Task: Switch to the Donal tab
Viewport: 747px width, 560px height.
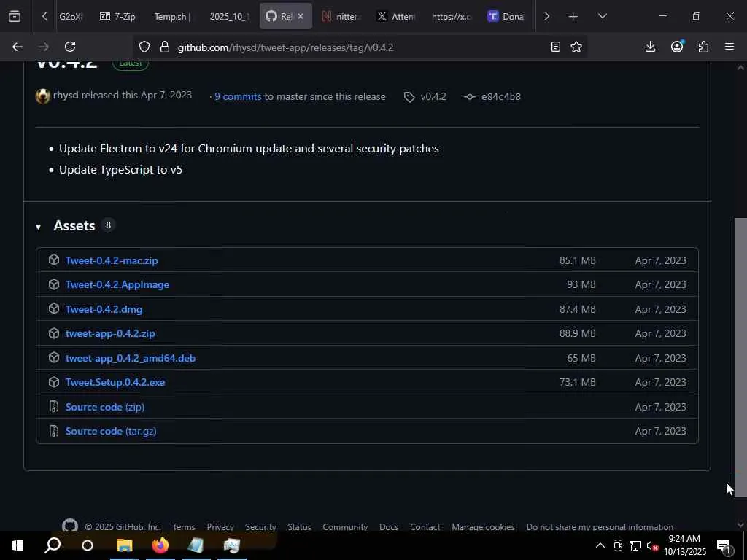Action: click(506, 16)
